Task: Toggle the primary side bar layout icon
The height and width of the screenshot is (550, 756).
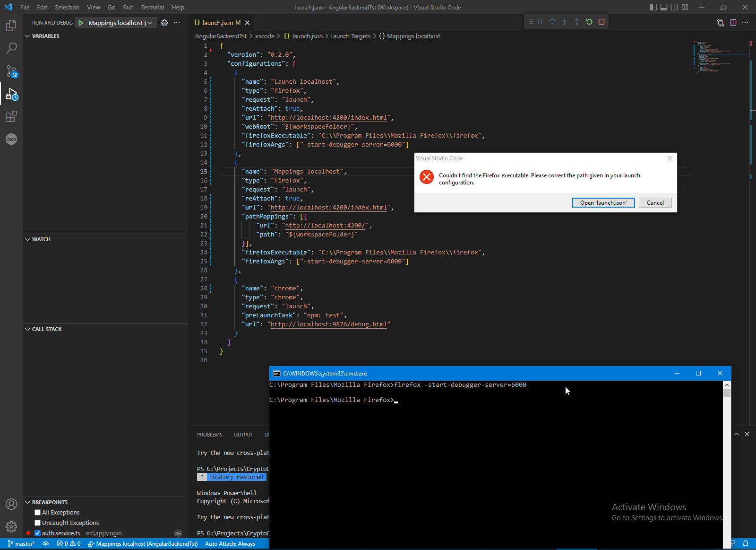Action: [x=653, y=7]
